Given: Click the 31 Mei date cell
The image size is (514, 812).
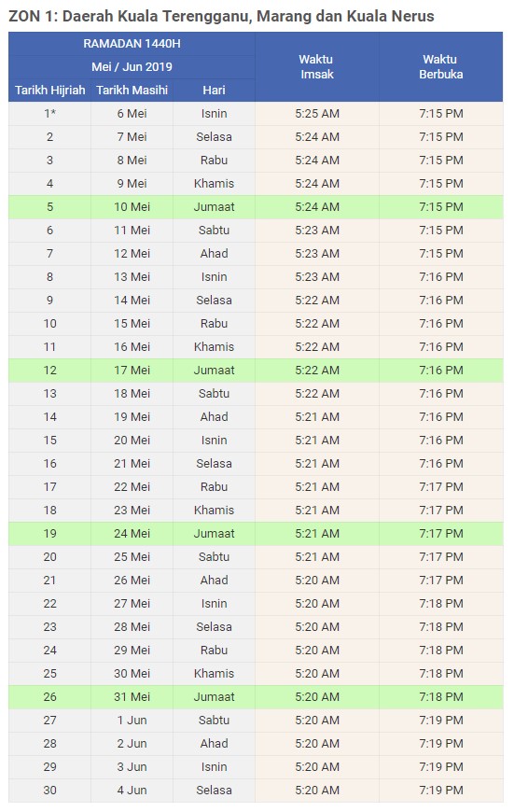Looking at the screenshot, I should pyautogui.click(x=132, y=696).
